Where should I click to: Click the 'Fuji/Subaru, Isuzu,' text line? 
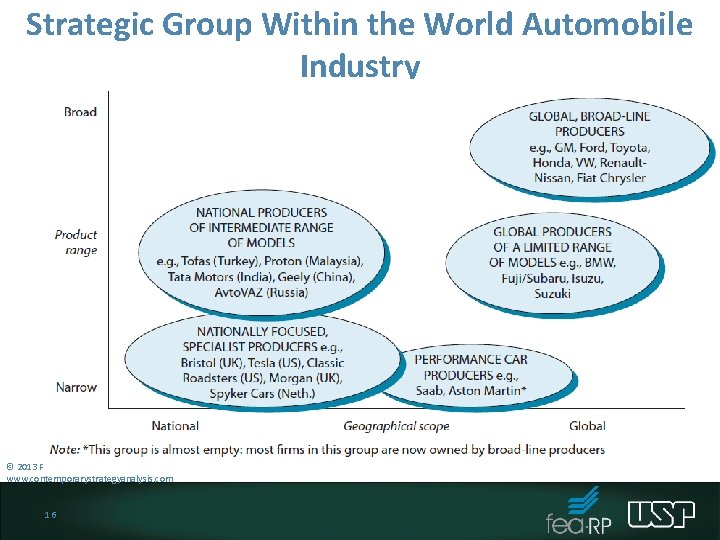[x=552, y=279]
